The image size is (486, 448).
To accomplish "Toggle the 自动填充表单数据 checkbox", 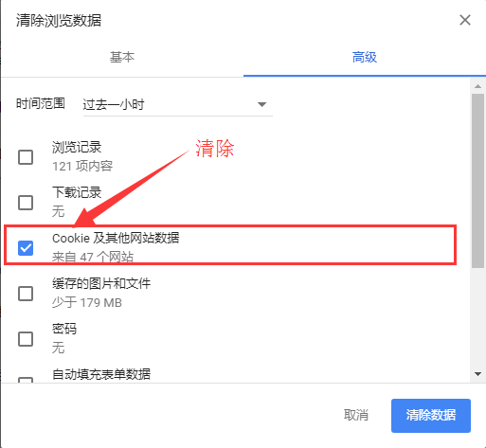I will 26,380.
